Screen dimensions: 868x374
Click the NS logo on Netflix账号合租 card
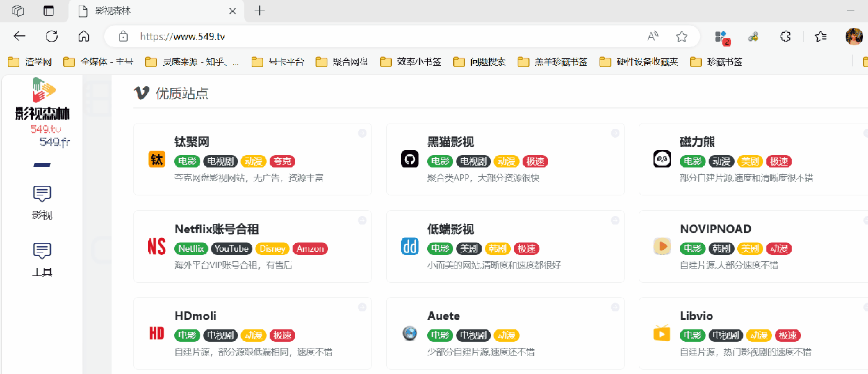(x=156, y=246)
